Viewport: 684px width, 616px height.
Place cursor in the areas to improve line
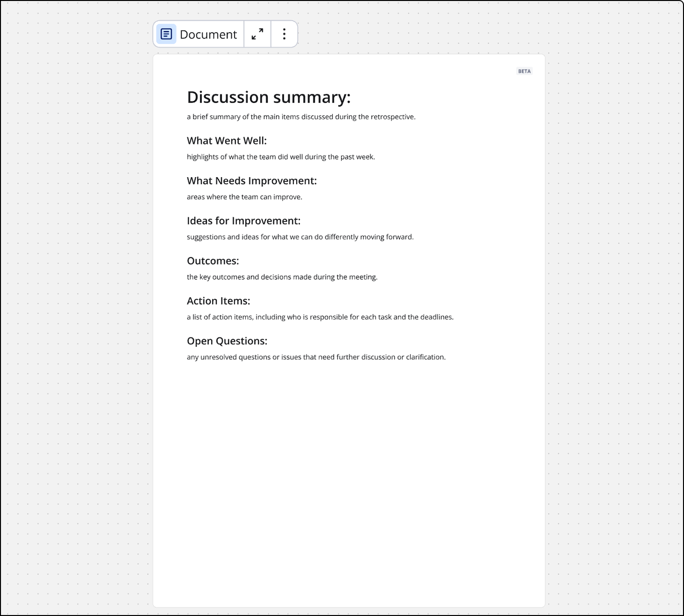[244, 197]
